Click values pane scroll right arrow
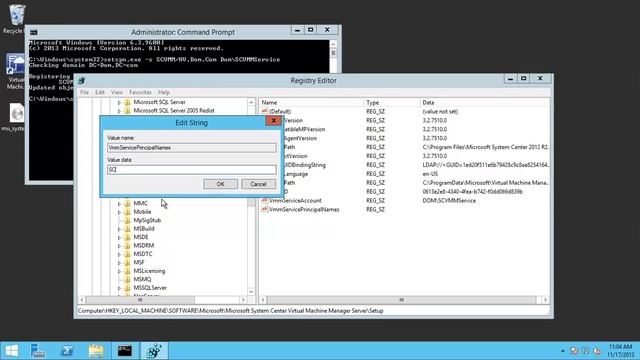The height and width of the screenshot is (360, 640). click(x=545, y=300)
